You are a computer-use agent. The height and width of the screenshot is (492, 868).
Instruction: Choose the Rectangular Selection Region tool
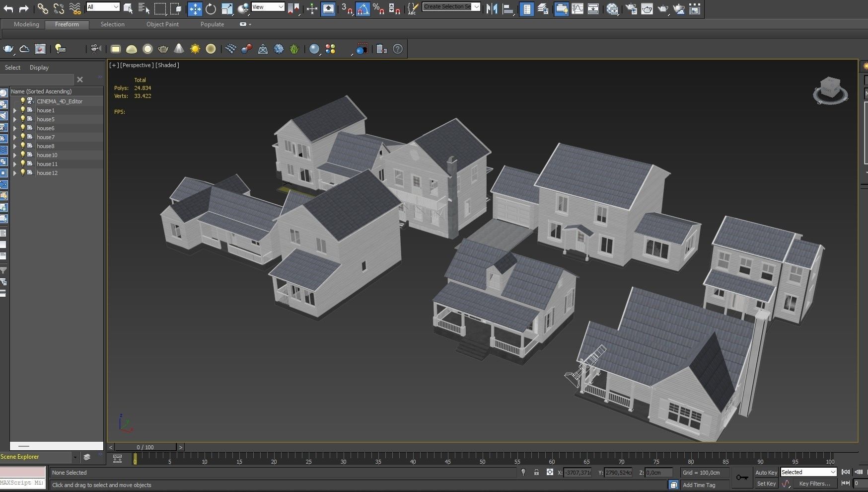[x=160, y=8]
